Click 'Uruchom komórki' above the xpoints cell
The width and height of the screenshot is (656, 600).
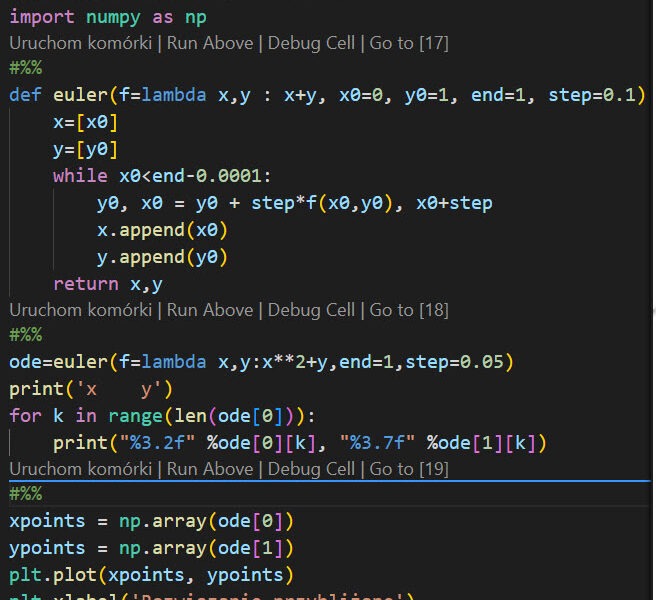point(77,469)
